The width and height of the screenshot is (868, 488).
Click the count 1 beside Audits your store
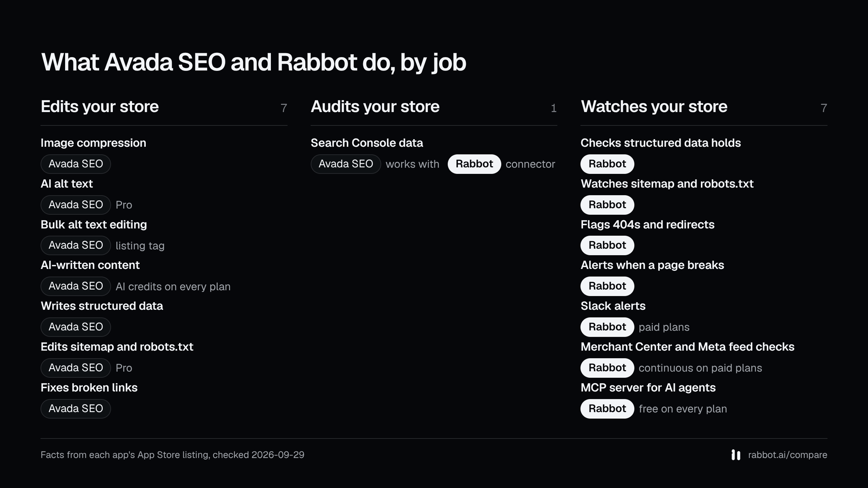(553, 108)
